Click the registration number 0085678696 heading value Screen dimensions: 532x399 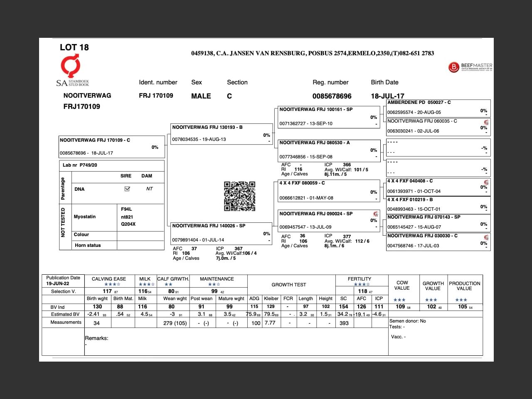[332, 96]
